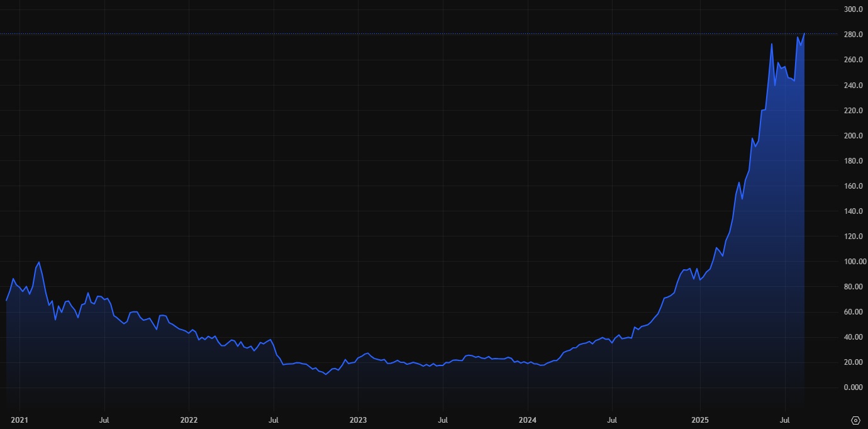
Task: Click the Jul label between 2021 and 2022
Action: pyautogui.click(x=104, y=419)
